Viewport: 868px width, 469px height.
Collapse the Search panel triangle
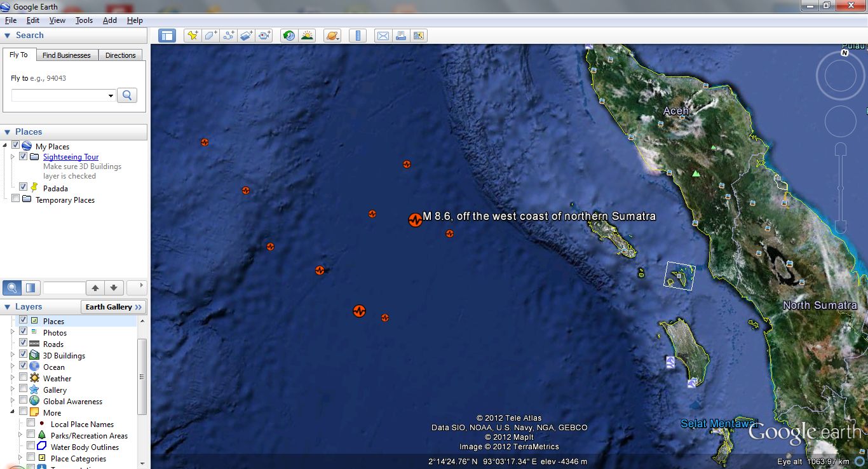click(x=8, y=36)
